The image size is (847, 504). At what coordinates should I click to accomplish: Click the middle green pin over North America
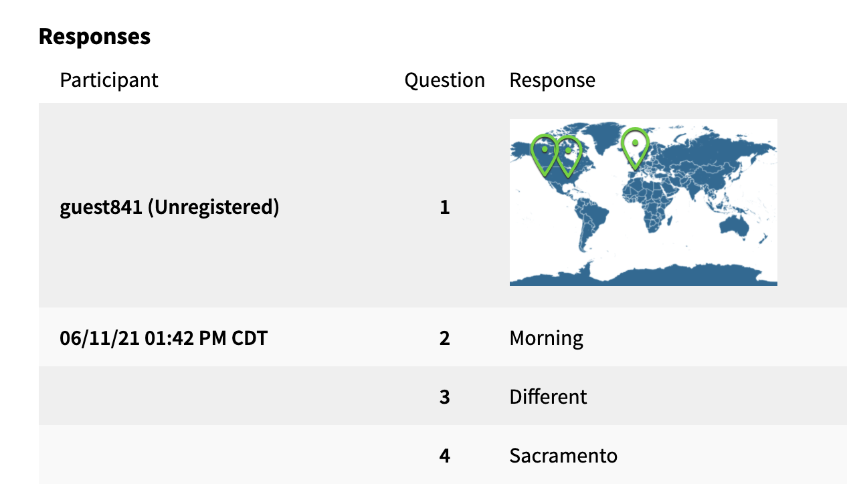coord(567,155)
